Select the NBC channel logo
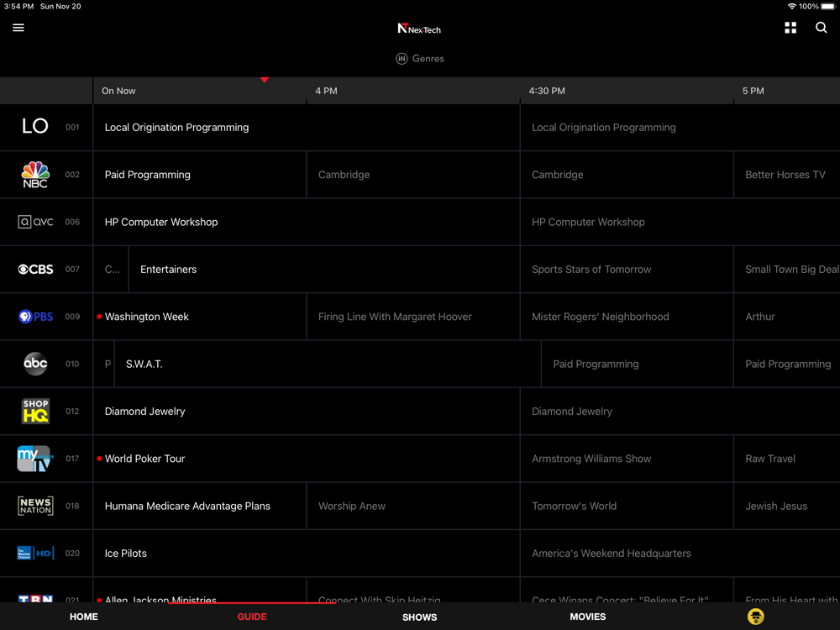This screenshot has width=840, height=630. [35, 175]
